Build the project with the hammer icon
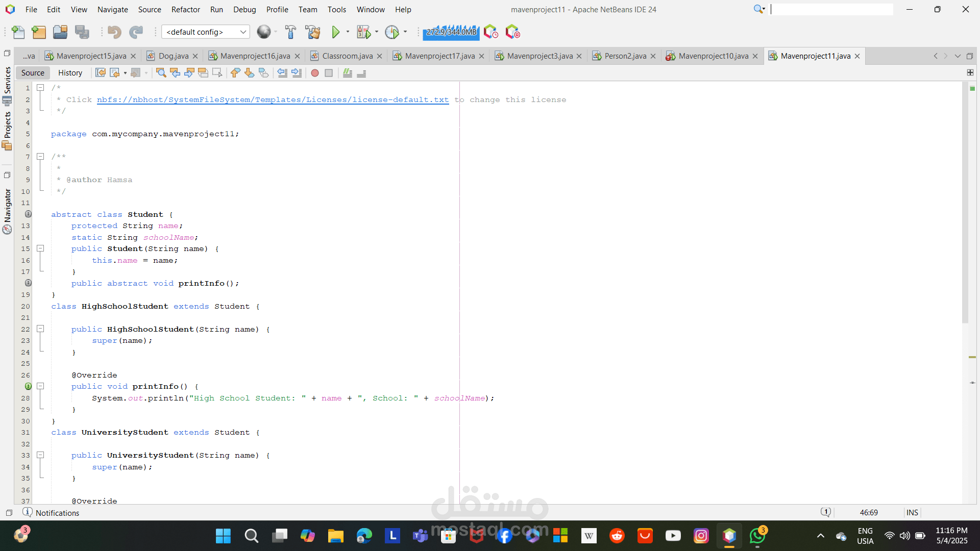 (x=290, y=32)
